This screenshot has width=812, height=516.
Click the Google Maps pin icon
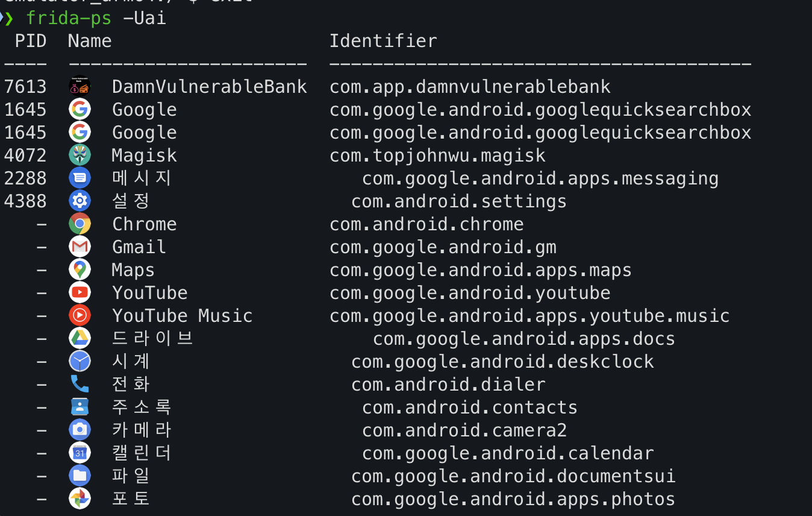[x=80, y=270]
